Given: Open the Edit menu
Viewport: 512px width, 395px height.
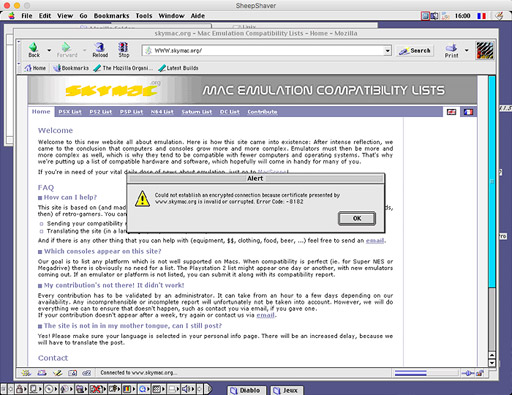Looking at the screenshot, I should click(45, 16).
